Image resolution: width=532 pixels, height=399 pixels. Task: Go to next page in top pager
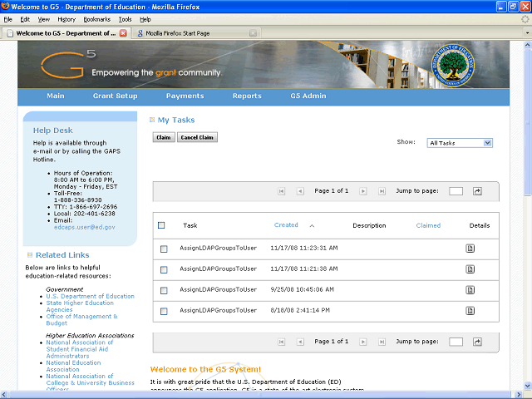tap(363, 191)
